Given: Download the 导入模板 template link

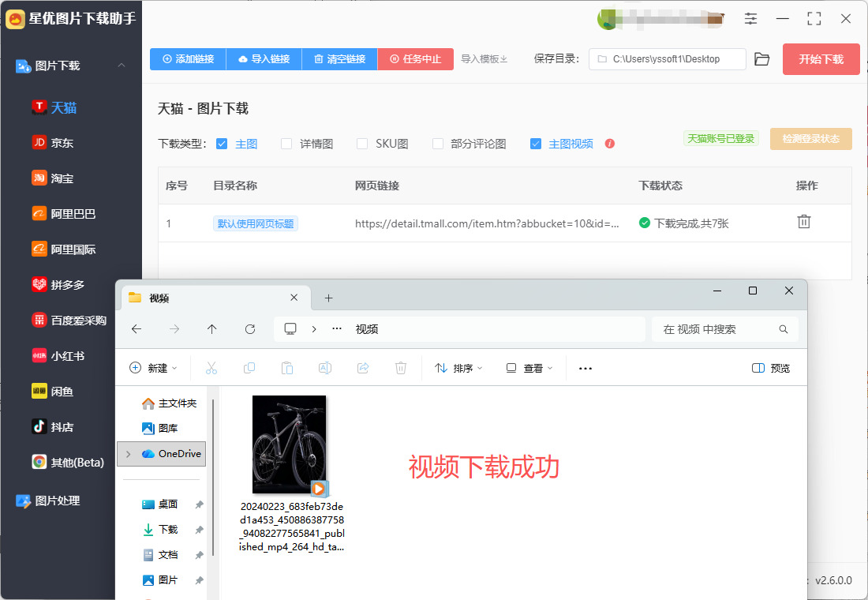Looking at the screenshot, I should point(485,58).
